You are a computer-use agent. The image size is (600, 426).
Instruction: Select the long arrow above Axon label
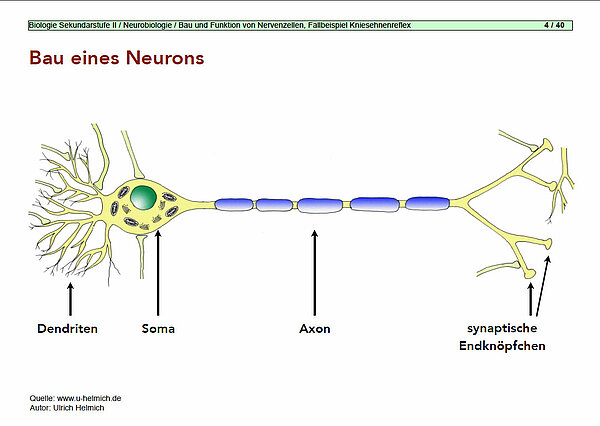[315, 273]
